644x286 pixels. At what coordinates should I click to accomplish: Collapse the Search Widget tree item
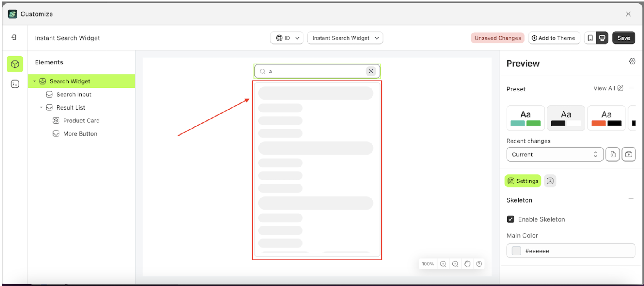(35, 81)
